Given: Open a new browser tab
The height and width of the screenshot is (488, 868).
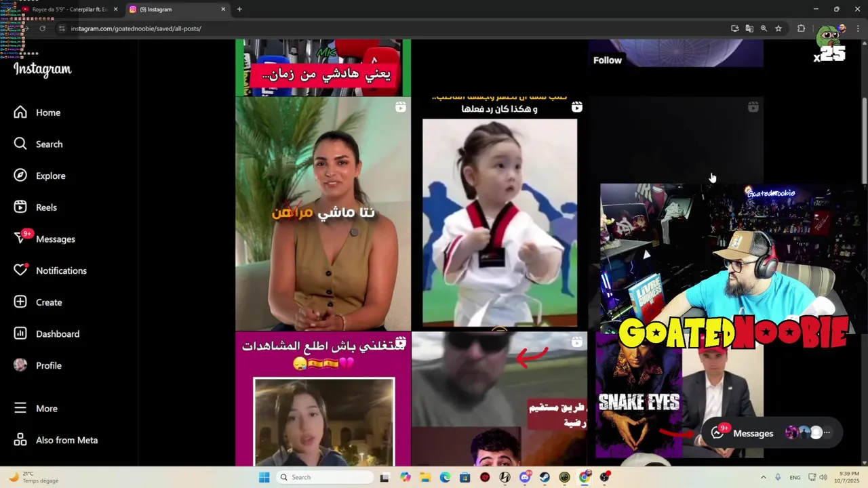Looking at the screenshot, I should point(239,9).
